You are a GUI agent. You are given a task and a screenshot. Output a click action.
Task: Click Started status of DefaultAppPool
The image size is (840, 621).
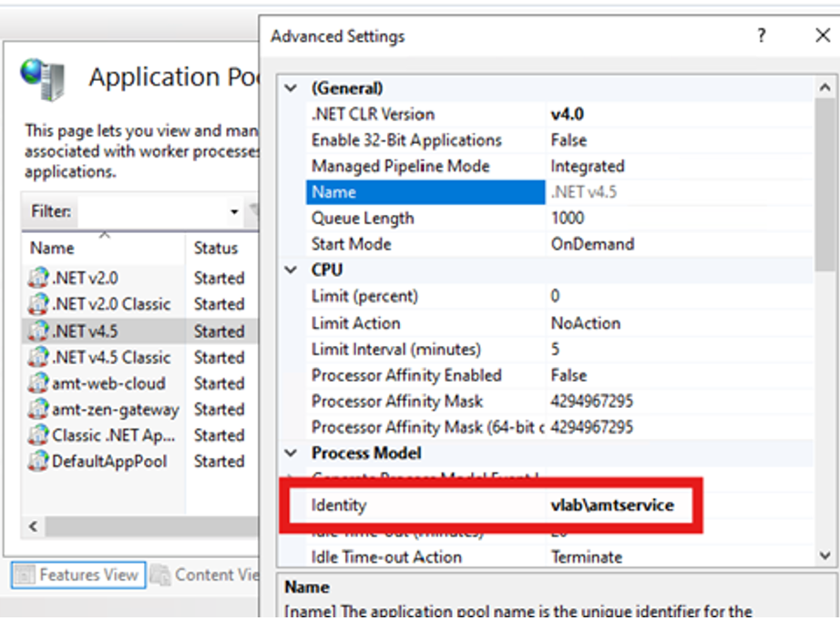[219, 462]
